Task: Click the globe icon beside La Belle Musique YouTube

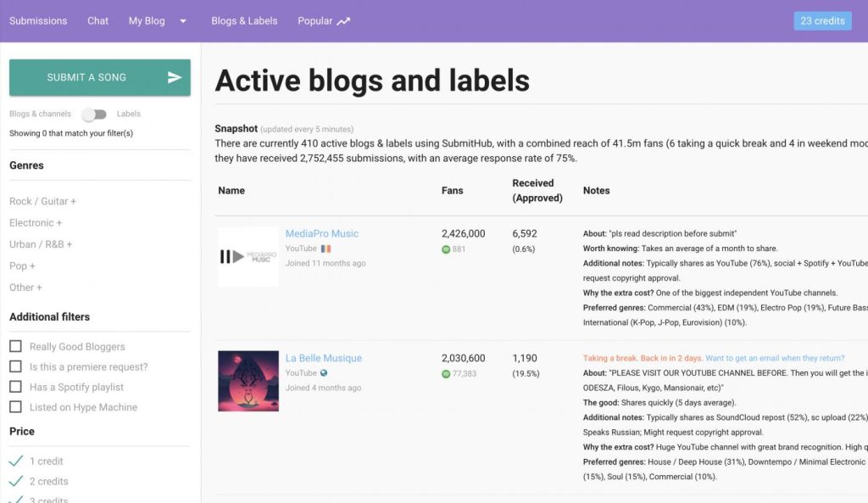Action: (x=324, y=373)
